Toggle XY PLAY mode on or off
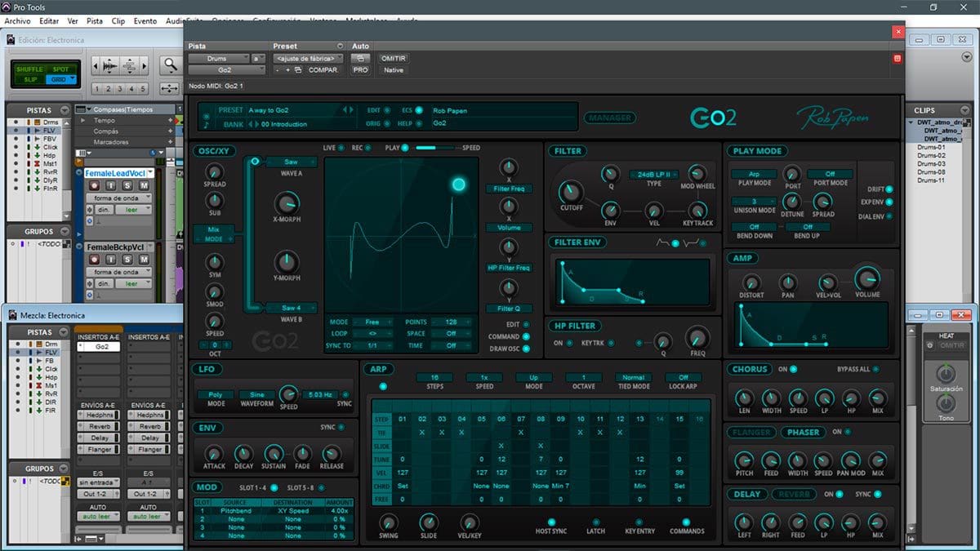 pyautogui.click(x=407, y=148)
